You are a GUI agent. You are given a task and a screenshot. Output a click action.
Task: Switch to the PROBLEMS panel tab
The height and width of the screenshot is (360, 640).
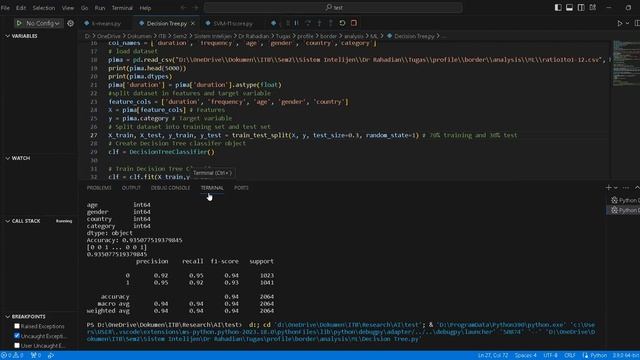pos(99,188)
